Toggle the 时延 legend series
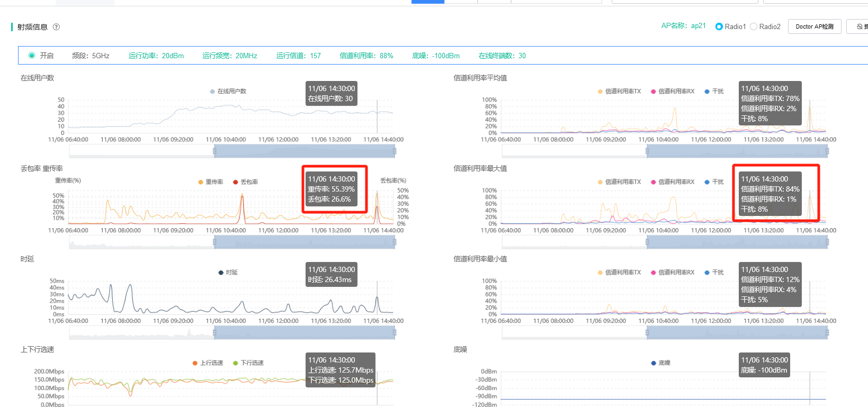The image size is (868, 407). point(228,273)
